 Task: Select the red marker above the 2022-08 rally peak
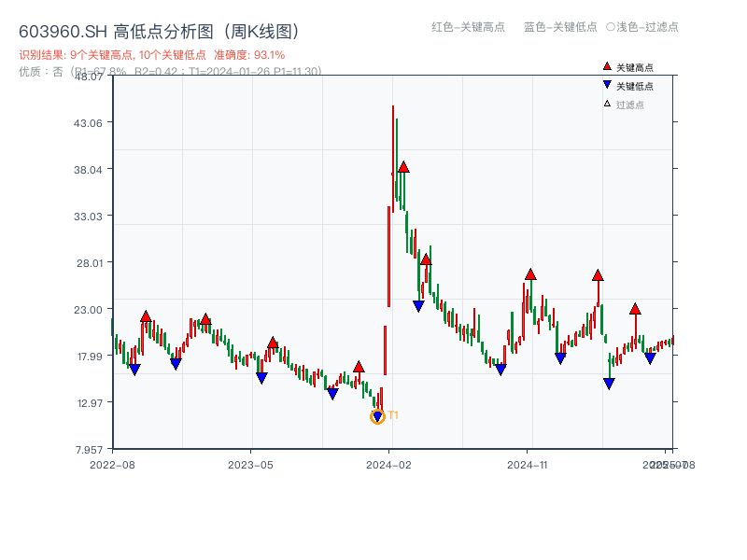coord(146,315)
